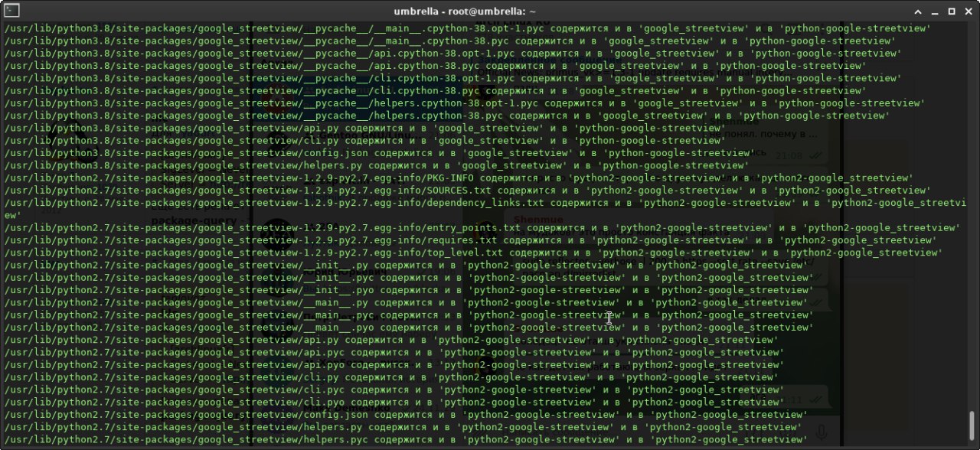980x450 pixels.
Task: Close the umbrella terminal window
Action: (x=969, y=11)
